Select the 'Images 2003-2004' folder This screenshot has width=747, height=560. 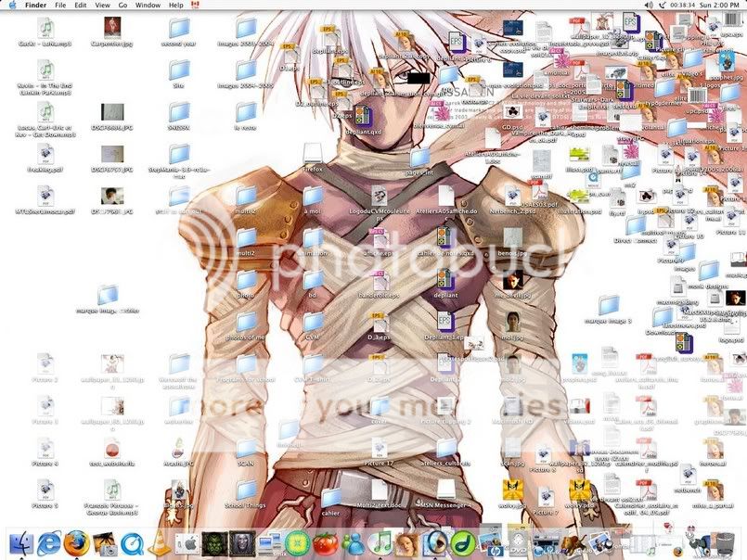[246, 29]
